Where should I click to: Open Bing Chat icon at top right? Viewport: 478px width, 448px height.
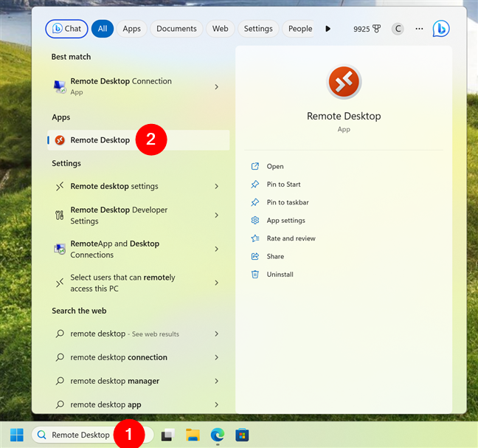pyautogui.click(x=441, y=29)
